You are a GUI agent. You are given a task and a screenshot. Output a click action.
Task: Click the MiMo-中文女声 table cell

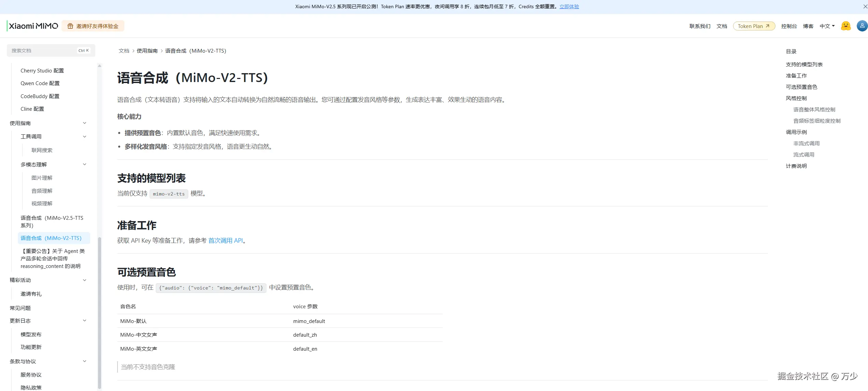[x=138, y=335]
